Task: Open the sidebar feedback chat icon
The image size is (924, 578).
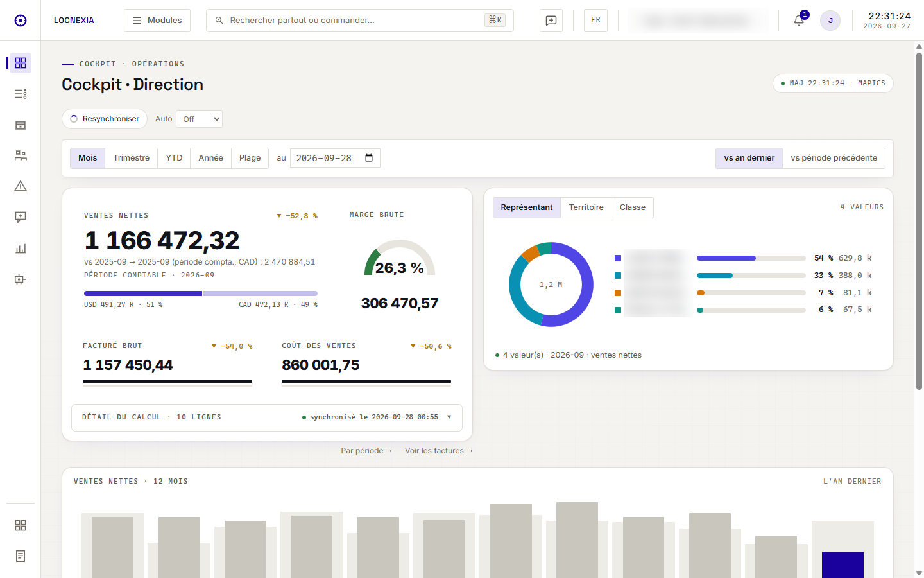Action: pyautogui.click(x=21, y=217)
